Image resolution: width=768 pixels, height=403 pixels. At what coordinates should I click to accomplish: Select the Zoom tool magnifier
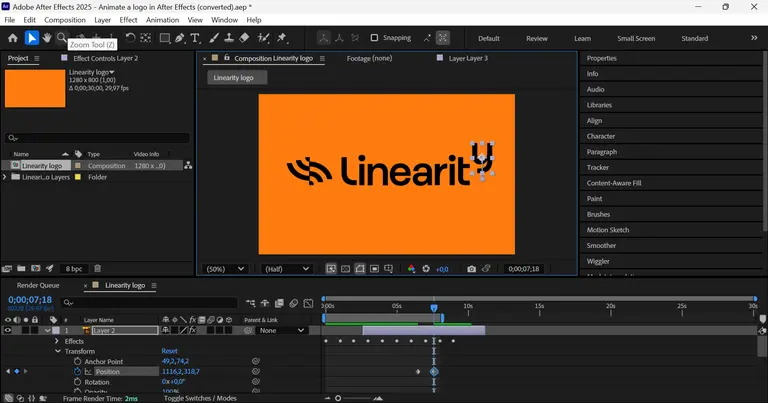[x=61, y=37]
